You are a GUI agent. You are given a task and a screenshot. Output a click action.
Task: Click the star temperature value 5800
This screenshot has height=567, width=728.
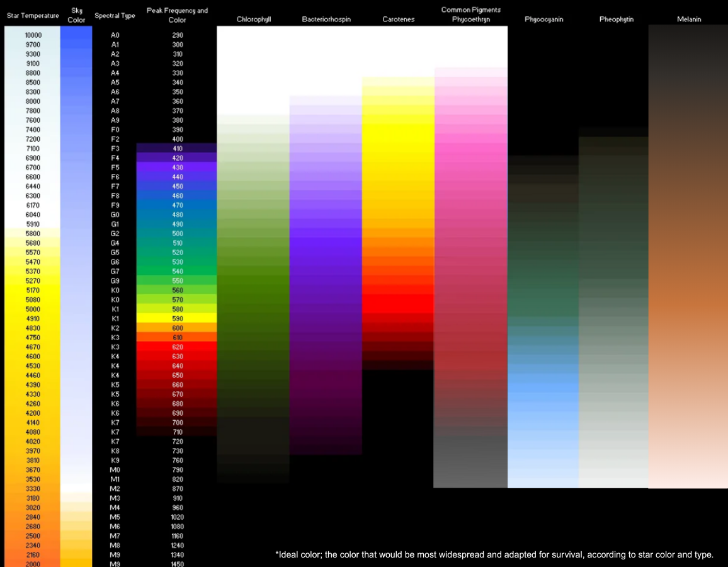(x=33, y=234)
